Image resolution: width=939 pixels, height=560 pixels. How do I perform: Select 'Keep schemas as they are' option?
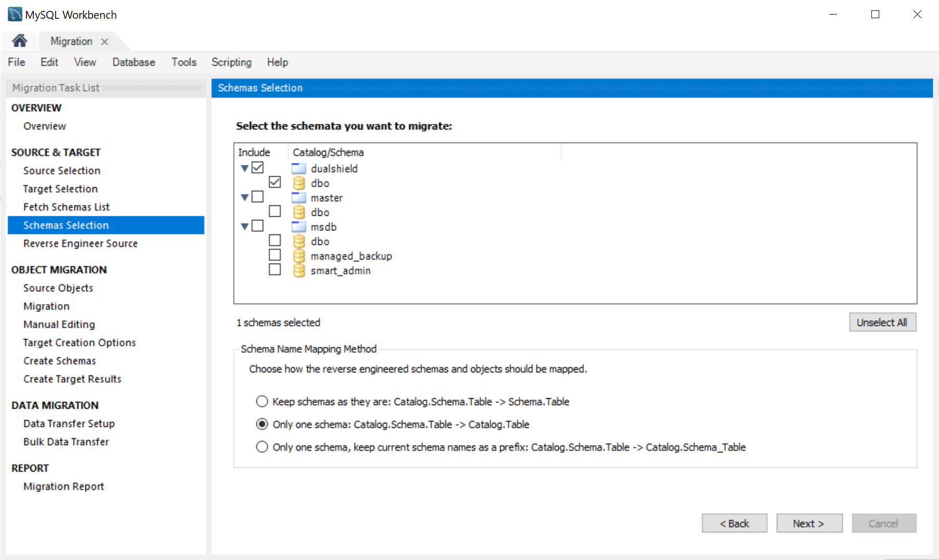tap(262, 401)
